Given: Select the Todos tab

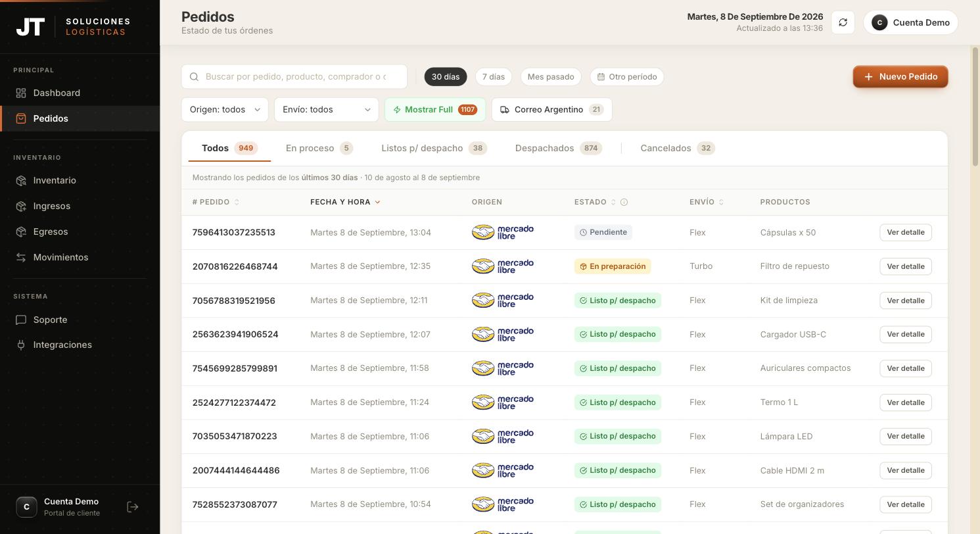Looking at the screenshot, I should [229, 148].
